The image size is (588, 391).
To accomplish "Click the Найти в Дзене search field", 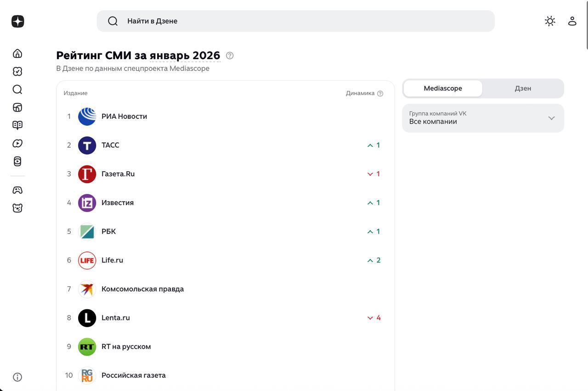I will (x=295, y=21).
